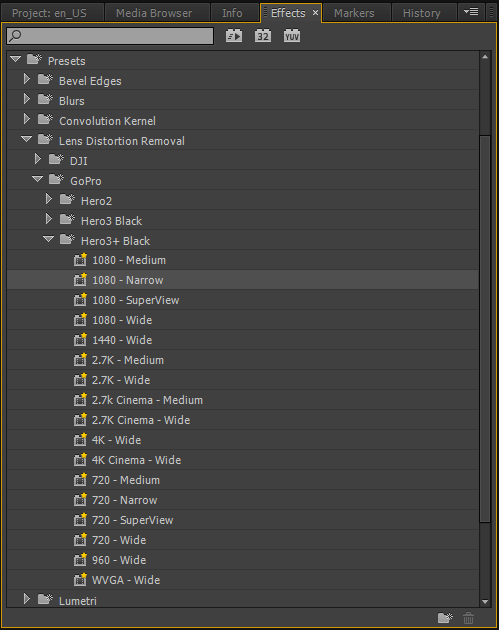Click the 1080 - Wide preset icon
The height and width of the screenshot is (630, 499).
pos(80,320)
